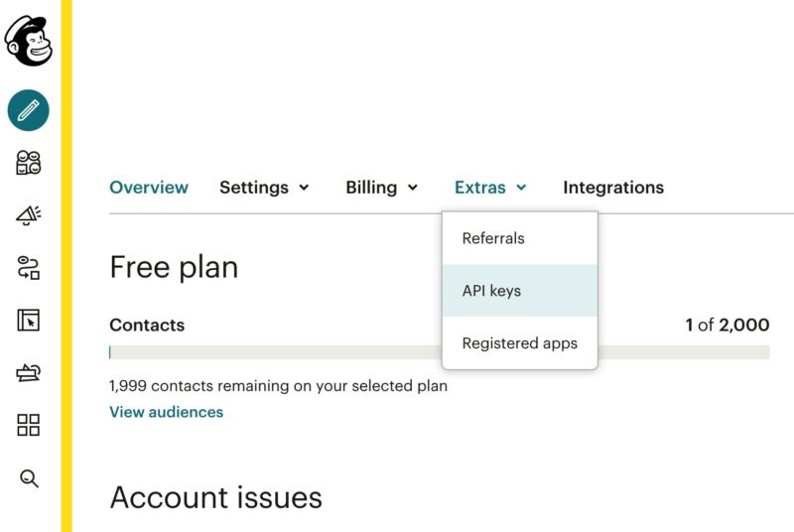Open the Automations journey icon

[x=29, y=268]
